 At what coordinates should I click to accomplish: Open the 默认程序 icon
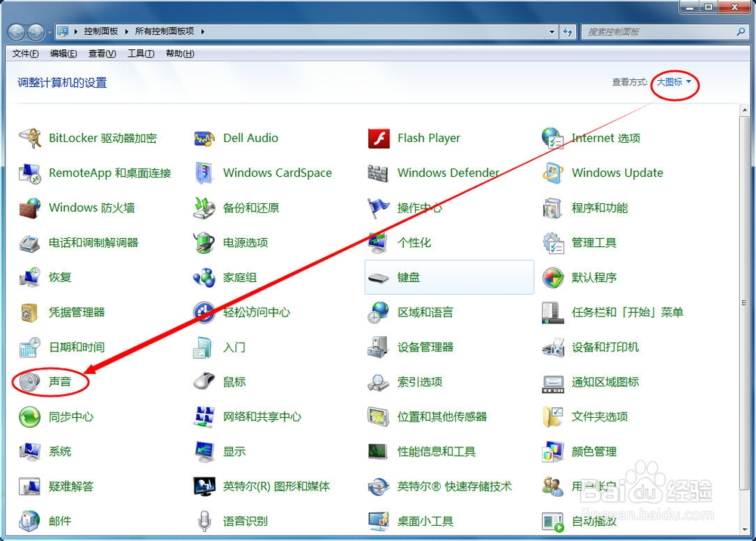click(553, 277)
